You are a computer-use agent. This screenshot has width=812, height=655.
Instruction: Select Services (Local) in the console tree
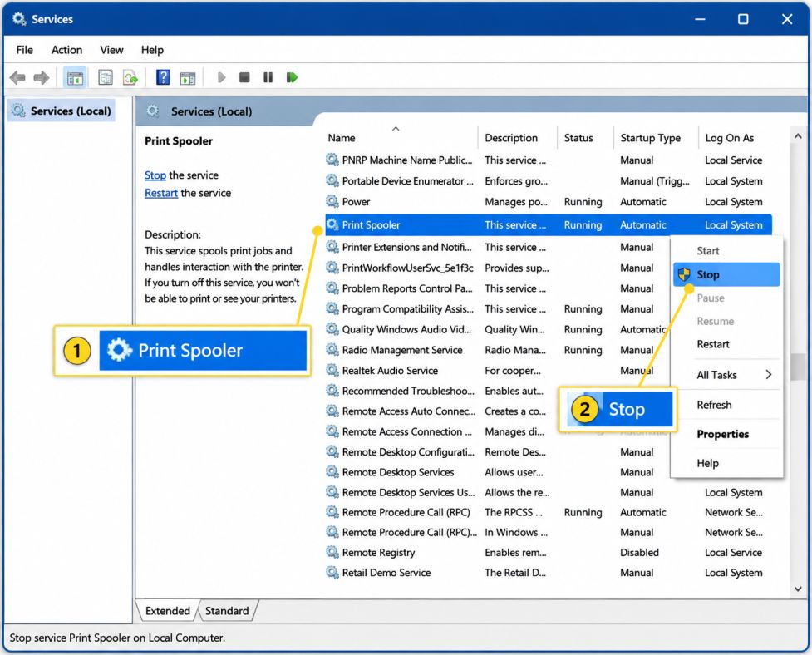click(x=62, y=111)
